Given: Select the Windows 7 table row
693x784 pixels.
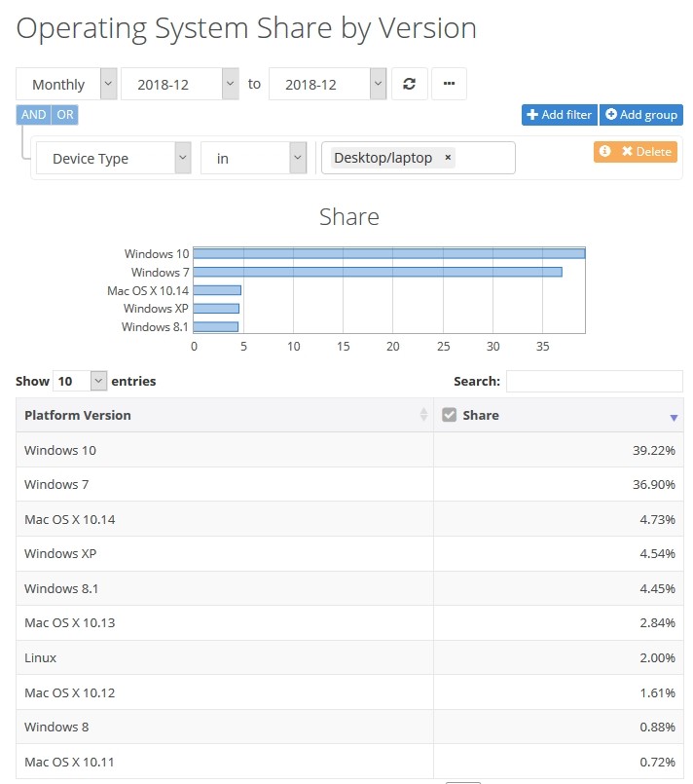Looking at the screenshot, I should pos(349,484).
